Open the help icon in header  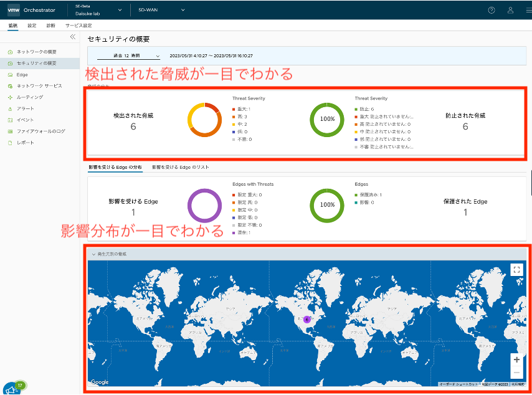[x=492, y=10]
